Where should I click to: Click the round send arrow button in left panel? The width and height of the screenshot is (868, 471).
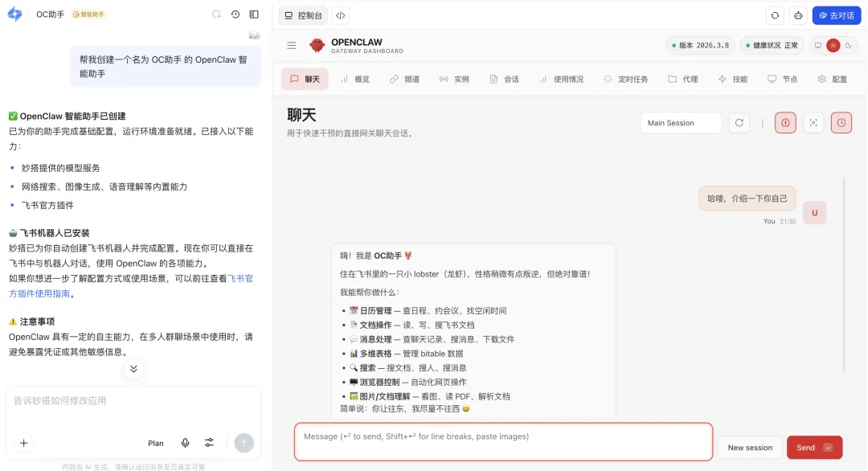tap(244, 443)
